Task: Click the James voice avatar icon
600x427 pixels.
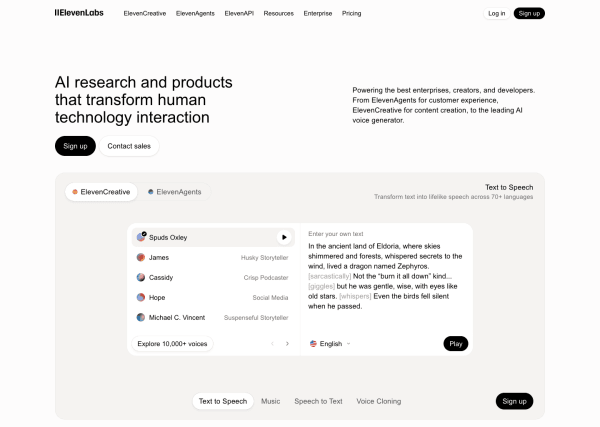Action: (141, 258)
